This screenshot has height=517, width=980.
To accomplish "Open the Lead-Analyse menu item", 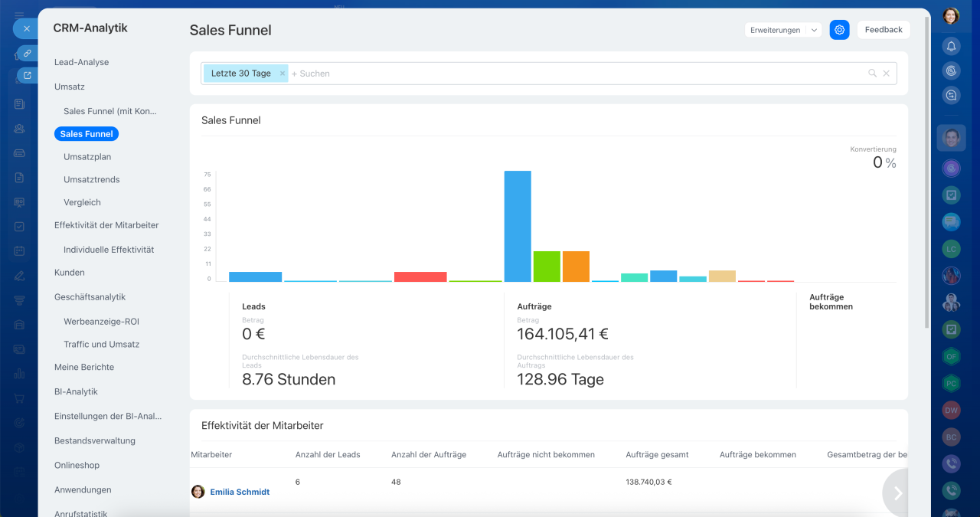I will tap(81, 62).
